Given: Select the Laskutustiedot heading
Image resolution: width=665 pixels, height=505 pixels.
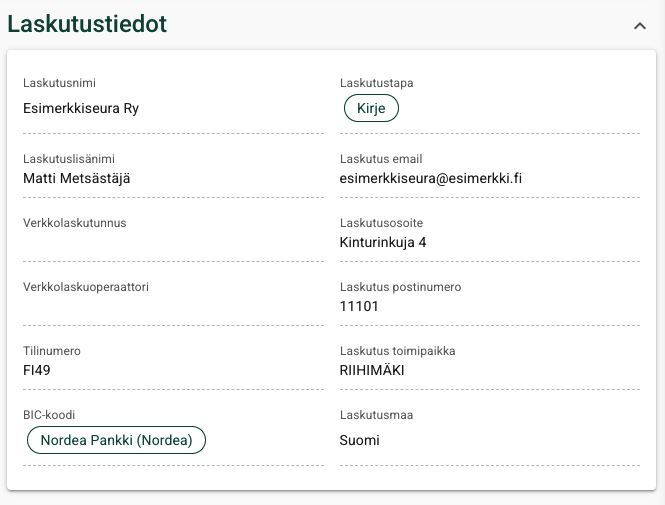Looking at the screenshot, I should click(87, 24).
